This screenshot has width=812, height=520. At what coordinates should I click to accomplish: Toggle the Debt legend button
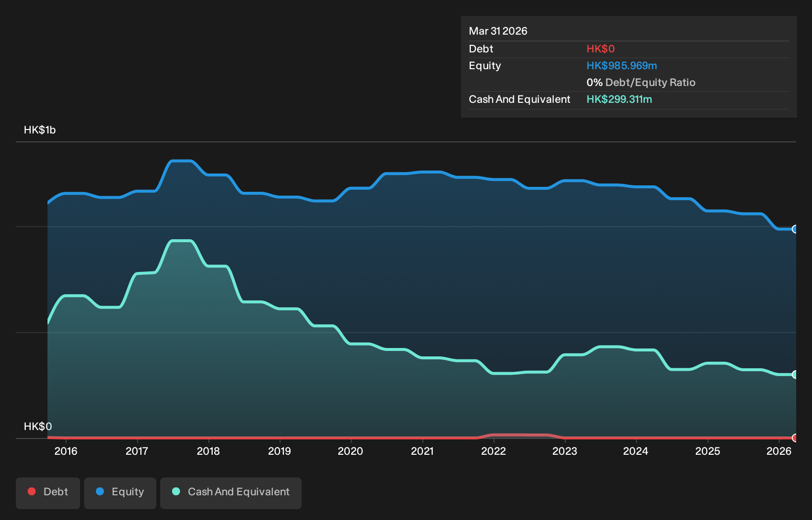48,493
